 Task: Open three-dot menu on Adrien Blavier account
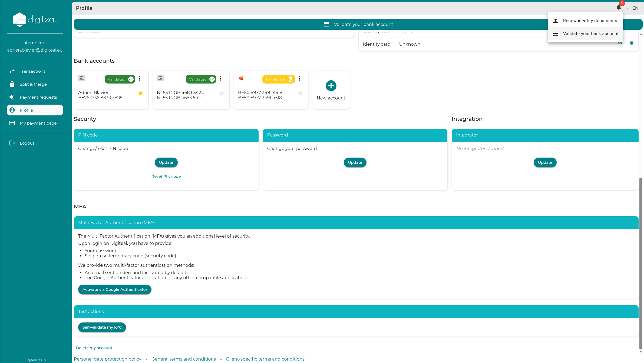[x=140, y=78]
